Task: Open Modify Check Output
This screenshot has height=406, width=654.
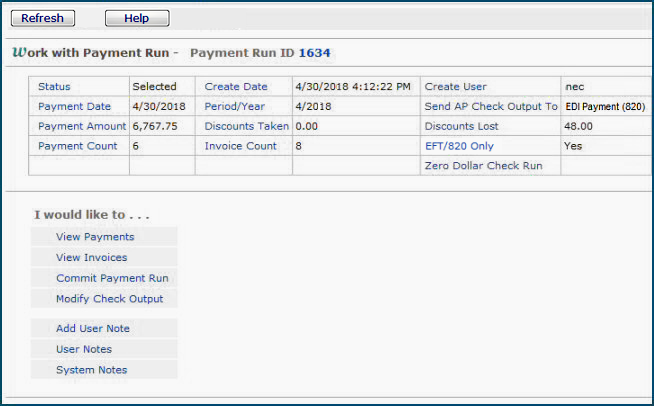Action: [109, 299]
